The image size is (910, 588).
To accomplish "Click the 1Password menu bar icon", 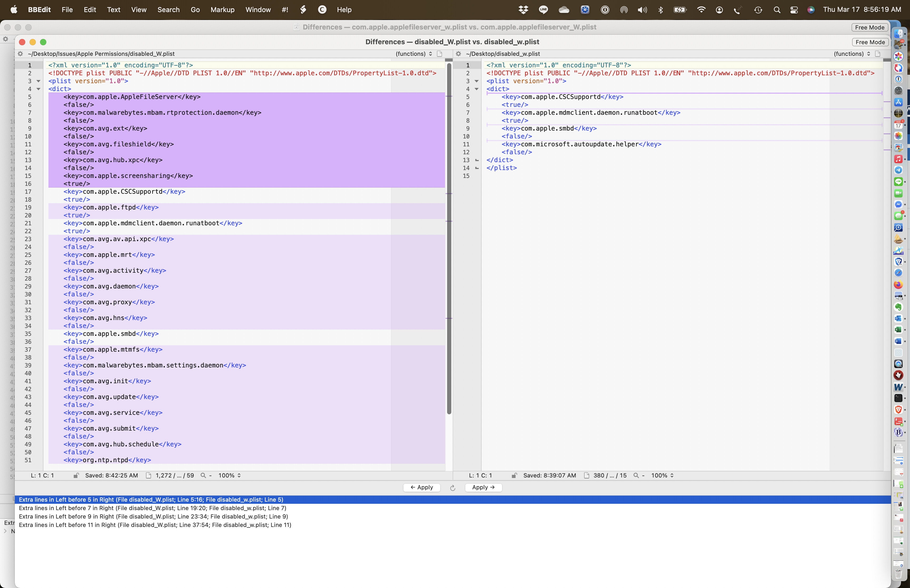I will pyautogui.click(x=605, y=10).
